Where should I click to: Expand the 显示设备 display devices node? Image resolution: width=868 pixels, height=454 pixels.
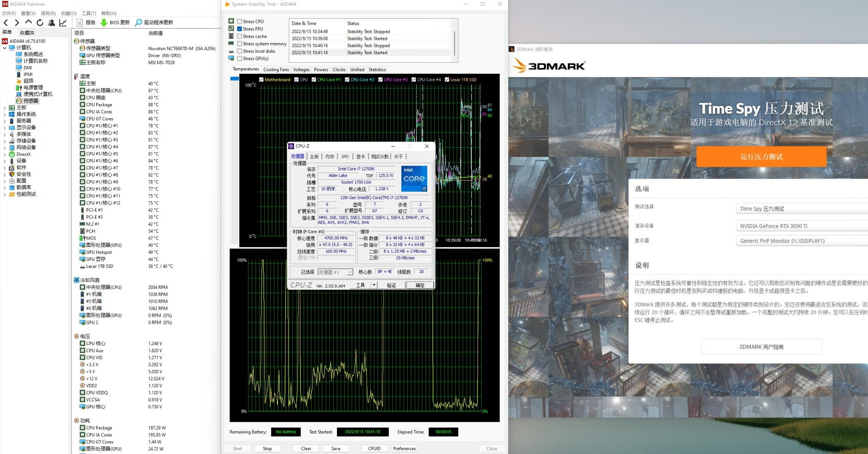(4, 128)
